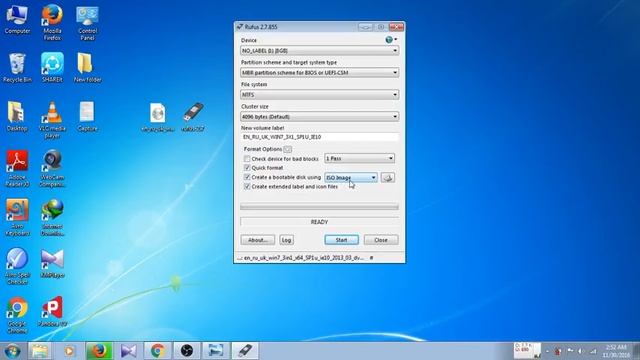
Task: Toggle advanced Format Options expander
Action: coord(288,149)
